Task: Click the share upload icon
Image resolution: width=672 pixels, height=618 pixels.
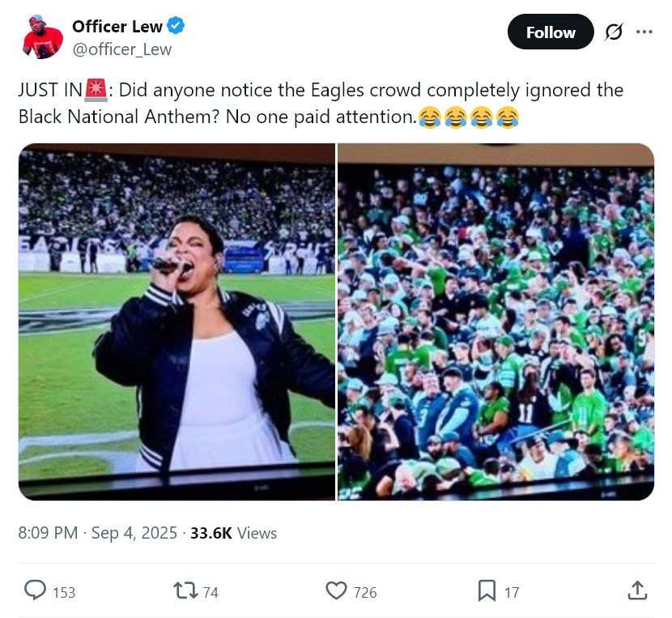Action: [637, 591]
